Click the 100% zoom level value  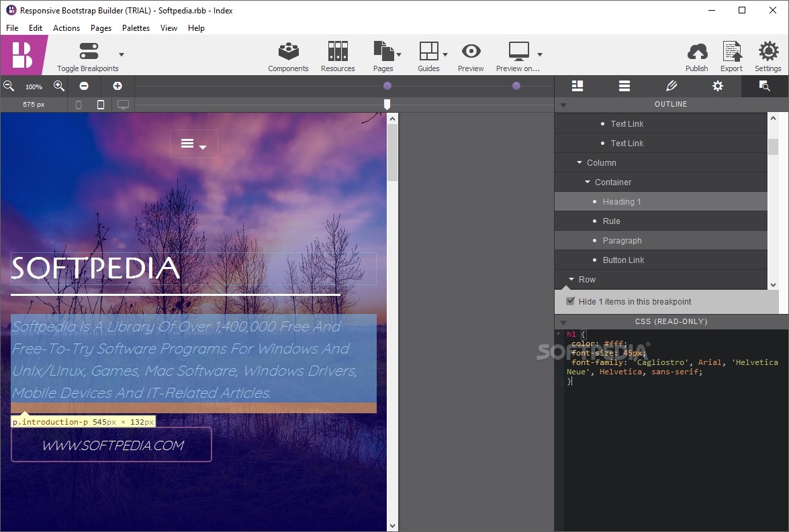tap(34, 87)
